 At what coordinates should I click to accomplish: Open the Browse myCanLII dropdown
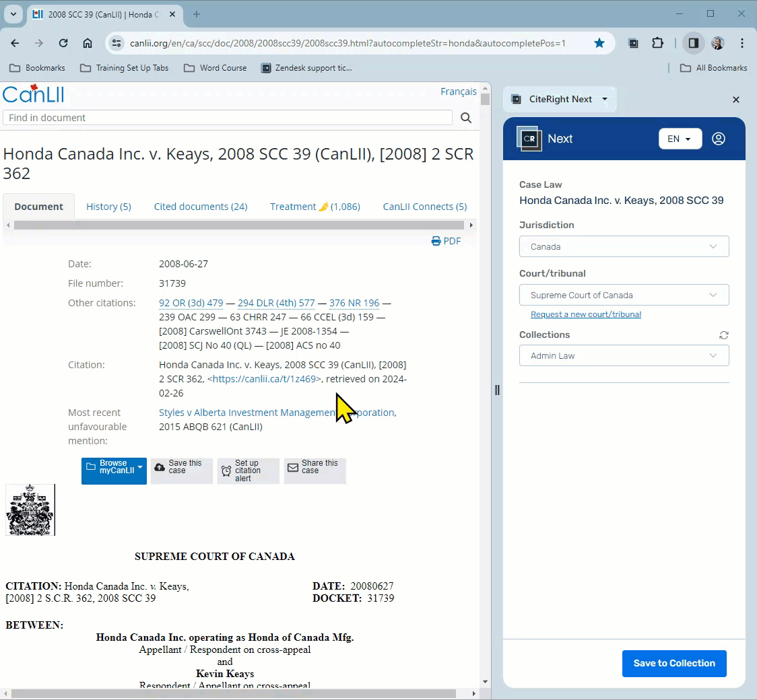click(114, 470)
